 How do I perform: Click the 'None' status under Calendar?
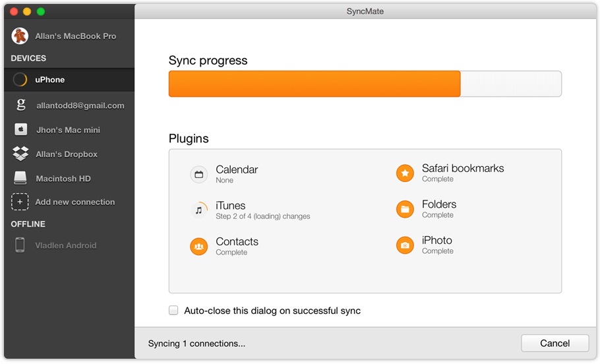pos(225,180)
